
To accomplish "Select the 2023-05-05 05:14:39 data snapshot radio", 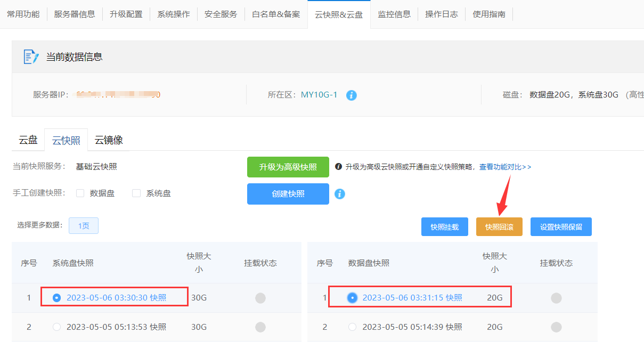I will pyautogui.click(x=352, y=327).
